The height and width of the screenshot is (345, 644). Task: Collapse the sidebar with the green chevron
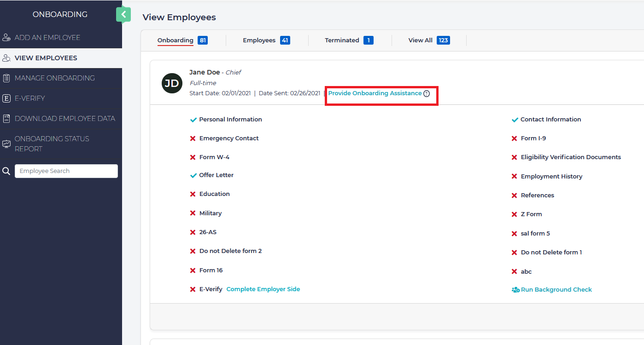point(123,15)
